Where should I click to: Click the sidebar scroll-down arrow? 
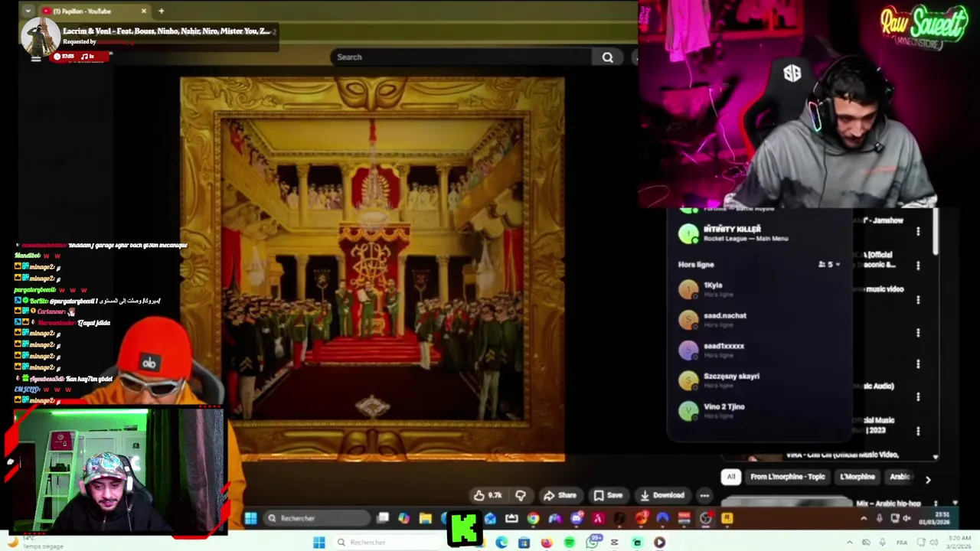(x=935, y=457)
